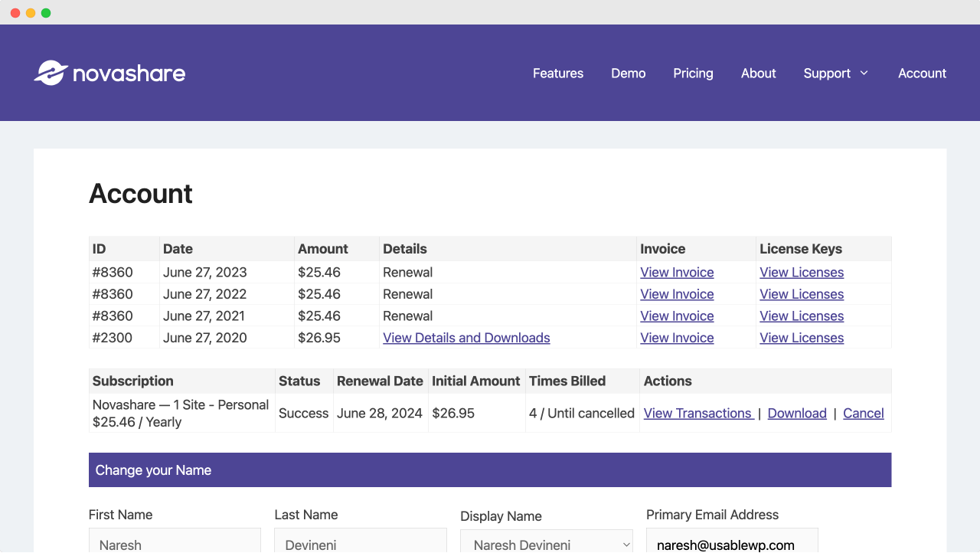View invoice for order #2300

pyautogui.click(x=677, y=338)
